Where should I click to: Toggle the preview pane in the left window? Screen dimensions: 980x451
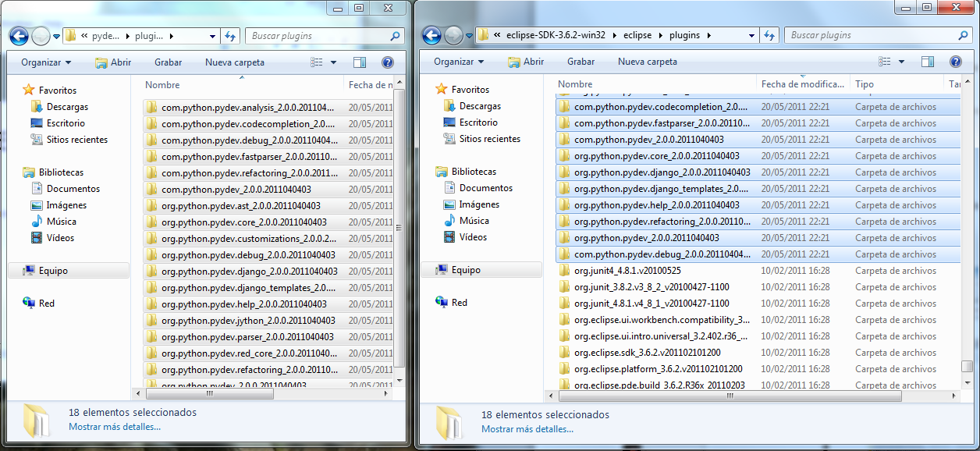click(360, 62)
